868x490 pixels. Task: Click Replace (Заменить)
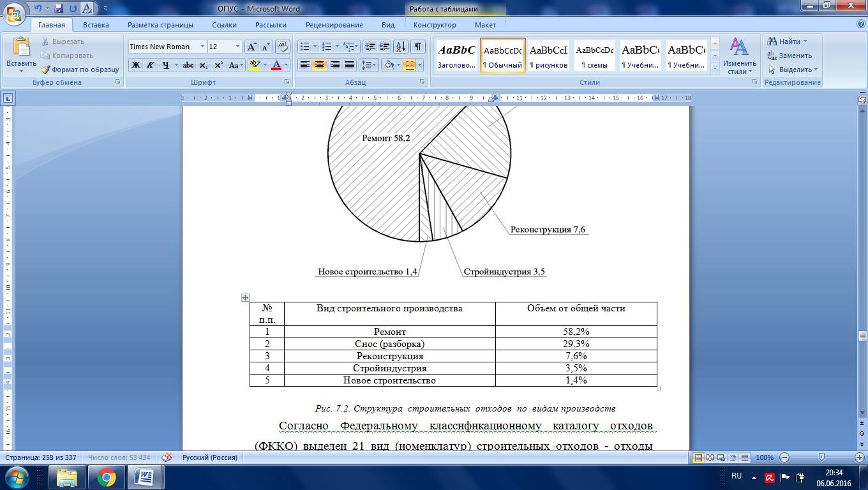point(789,56)
